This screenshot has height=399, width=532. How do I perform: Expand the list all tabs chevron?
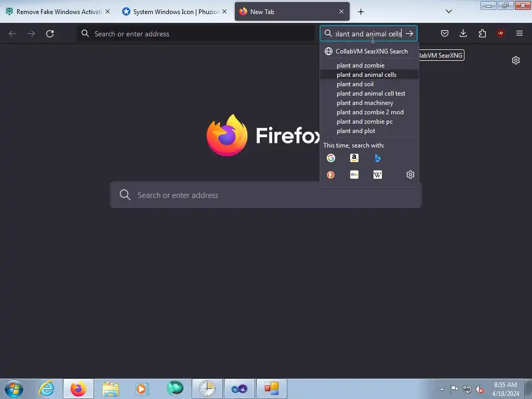click(x=448, y=11)
